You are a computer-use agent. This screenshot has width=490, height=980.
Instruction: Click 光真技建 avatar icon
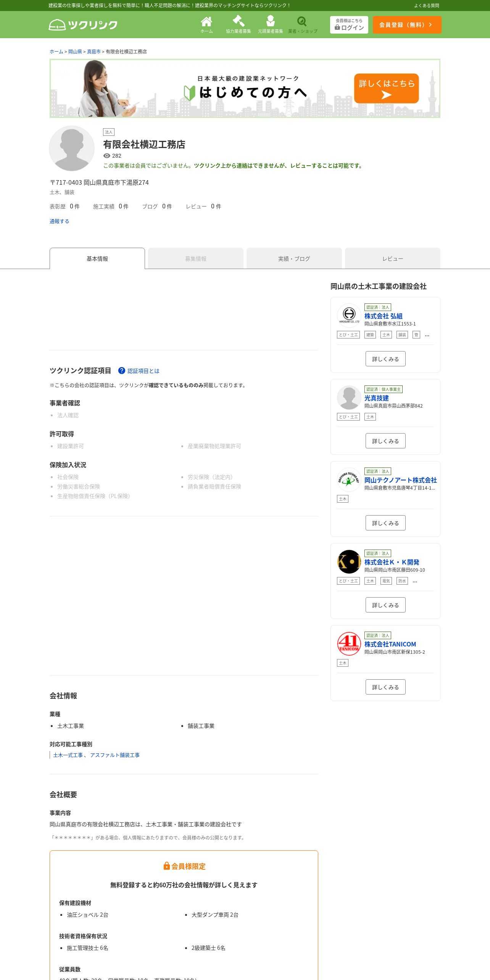tap(349, 397)
